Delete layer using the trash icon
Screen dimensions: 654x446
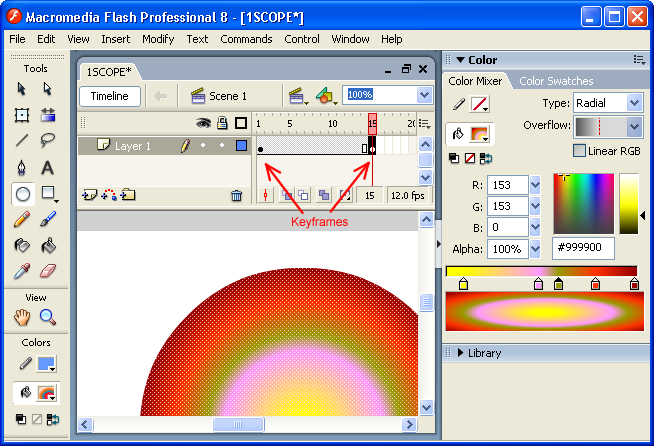[236, 196]
